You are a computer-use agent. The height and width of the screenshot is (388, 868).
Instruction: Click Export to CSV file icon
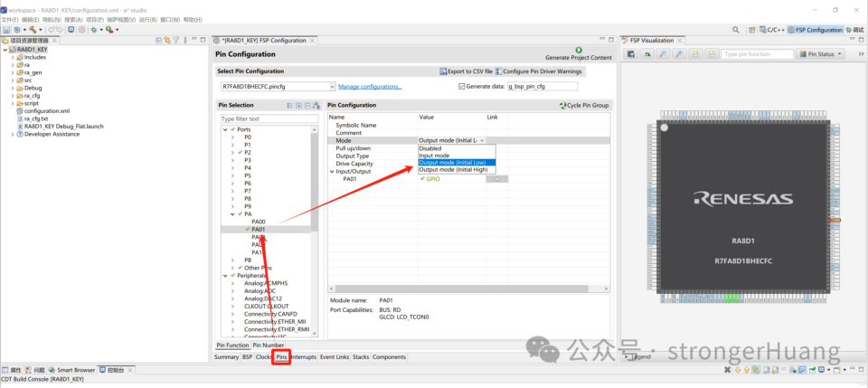click(443, 71)
